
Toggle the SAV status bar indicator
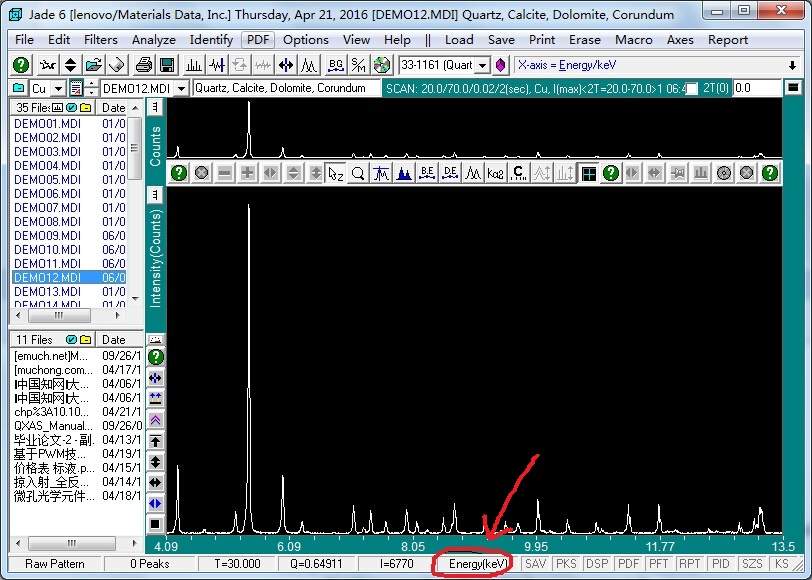pyautogui.click(x=535, y=564)
